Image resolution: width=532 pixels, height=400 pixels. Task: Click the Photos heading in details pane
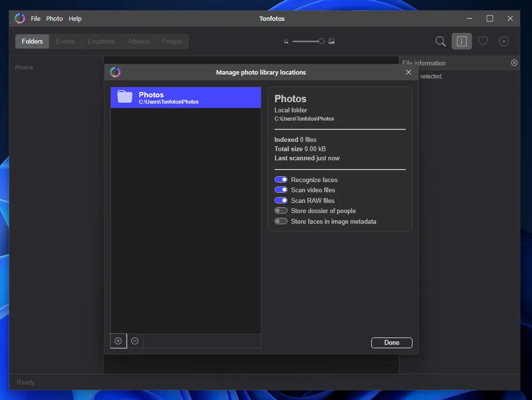[290, 99]
